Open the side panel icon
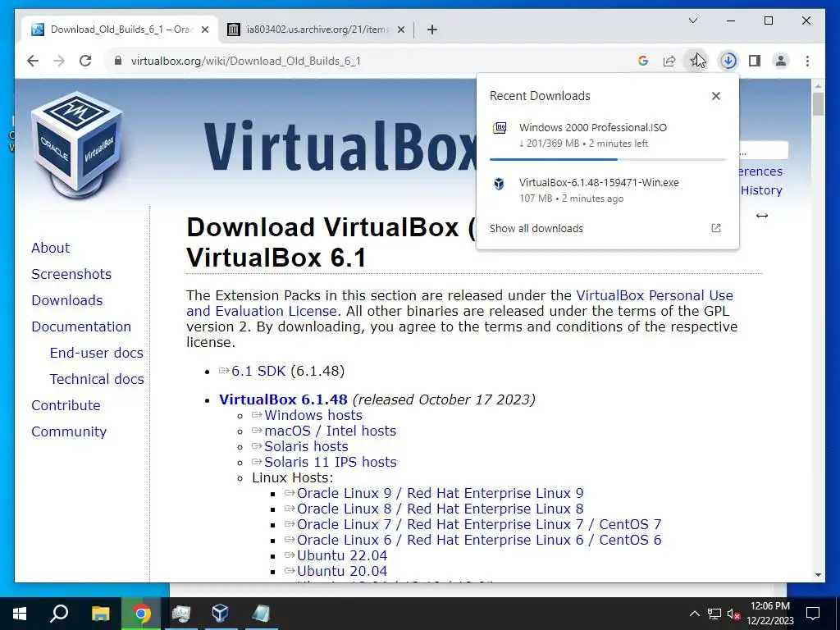 pos(755,61)
